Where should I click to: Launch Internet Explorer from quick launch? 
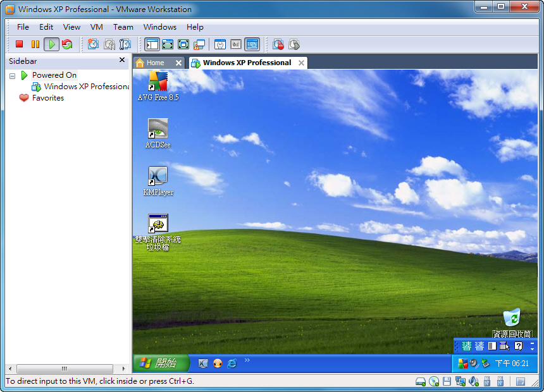click(x=232, y=363)
